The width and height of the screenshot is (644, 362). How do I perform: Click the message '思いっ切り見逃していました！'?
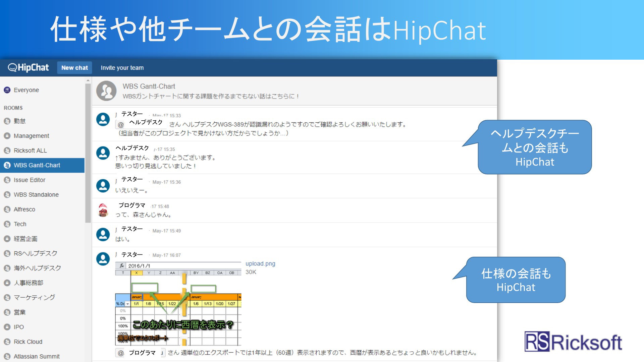click(156, 166)
